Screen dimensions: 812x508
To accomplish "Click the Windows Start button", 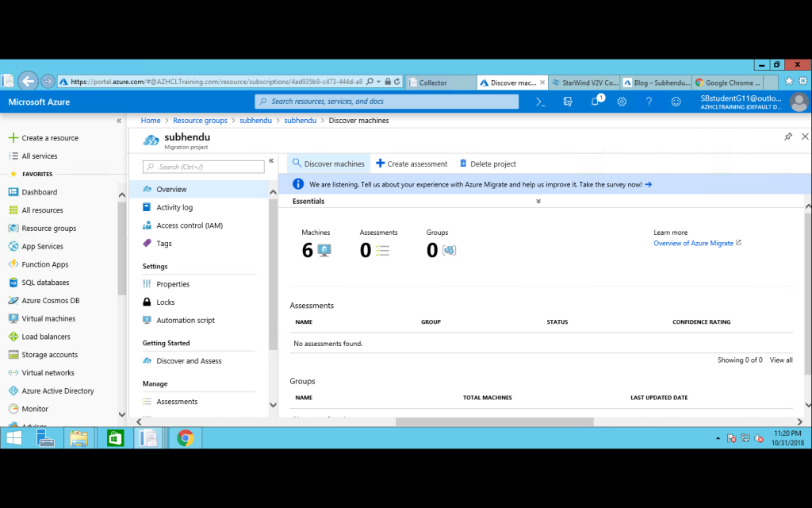I will coord(14,438).
